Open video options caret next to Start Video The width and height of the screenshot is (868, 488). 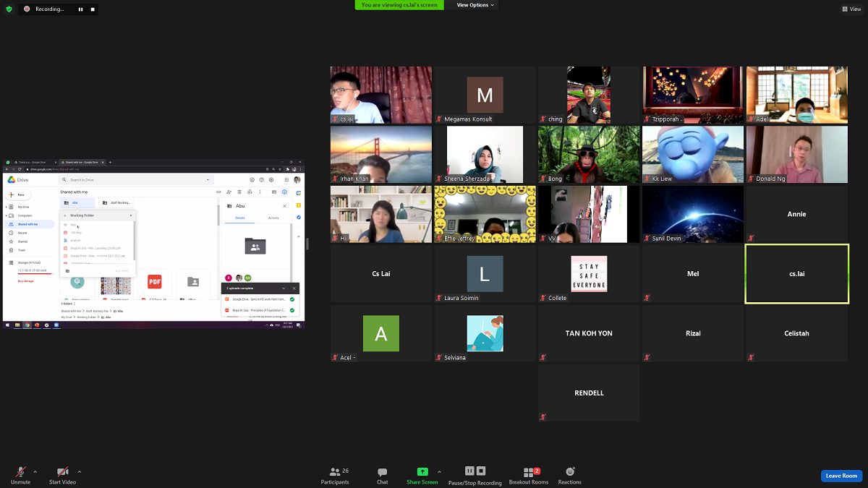click(x=80, y=471)
